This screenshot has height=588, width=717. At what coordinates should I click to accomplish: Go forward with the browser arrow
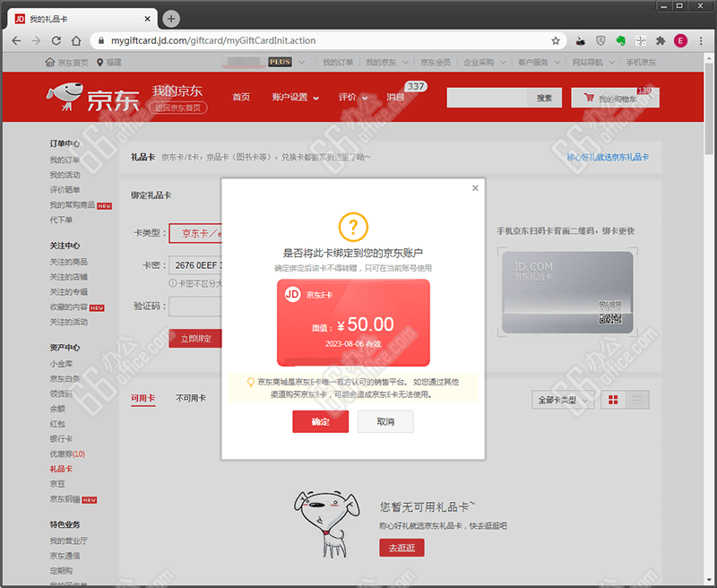pyautogui.click(x=36, y=40)
